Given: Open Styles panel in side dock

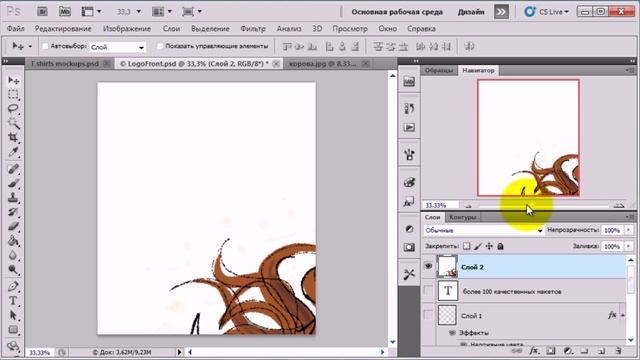Looking at the screenshot, I should tap(409, 201).
